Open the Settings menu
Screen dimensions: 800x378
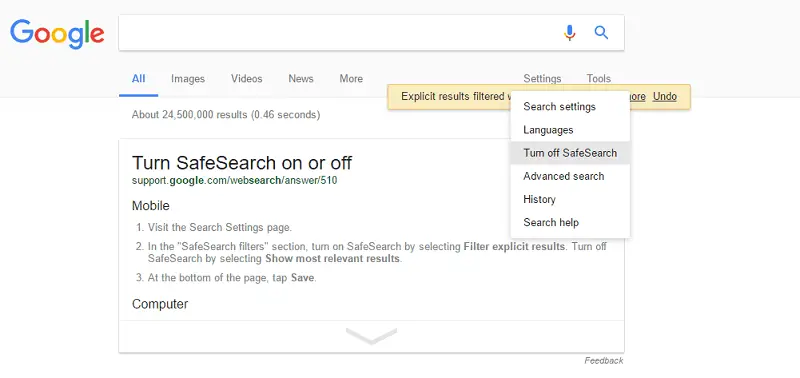point(542,79)
